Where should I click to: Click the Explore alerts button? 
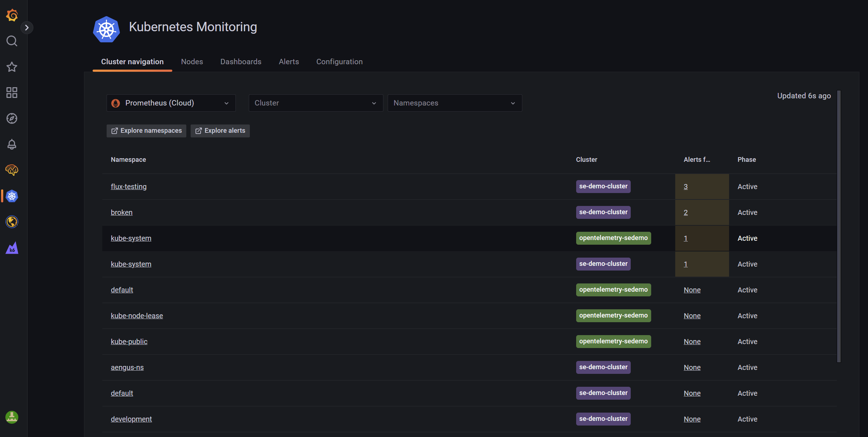click(220, 131)
